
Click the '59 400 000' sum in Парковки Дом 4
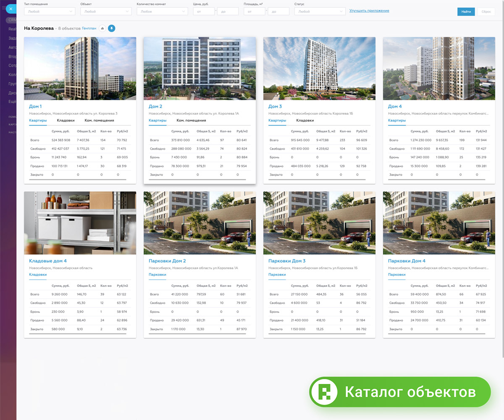(419, 294)
